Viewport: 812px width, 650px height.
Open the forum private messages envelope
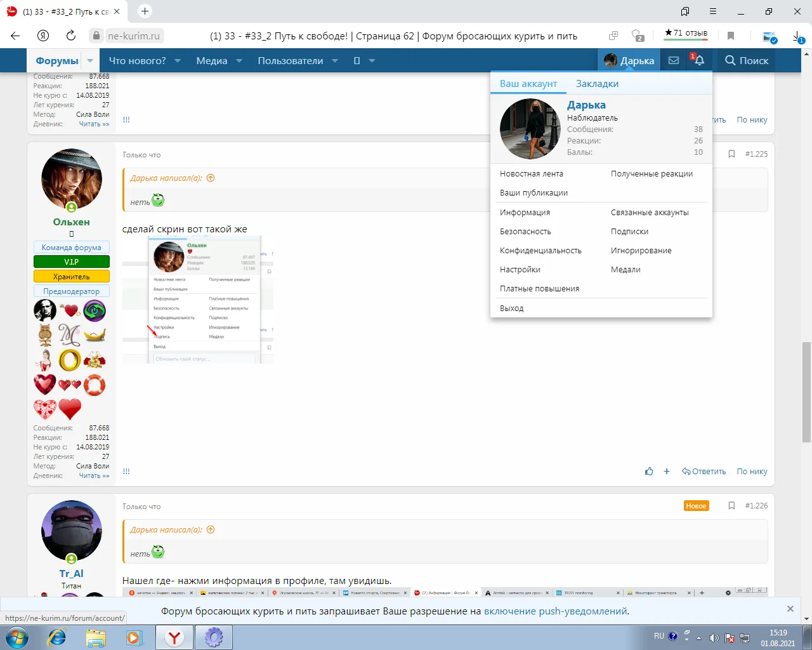click(x=674, y=60)
